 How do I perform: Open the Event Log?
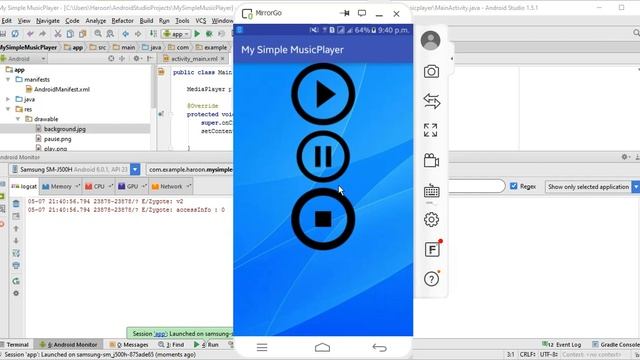click(562, 344)
